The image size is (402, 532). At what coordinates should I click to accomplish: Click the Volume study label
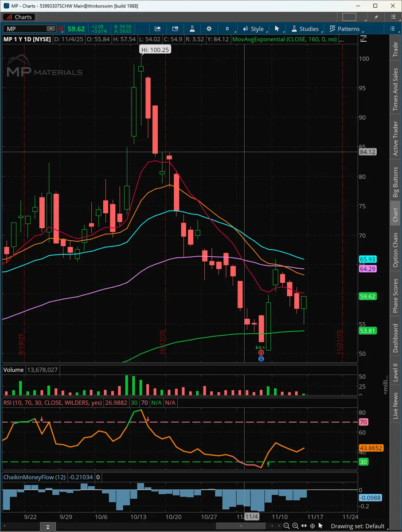coord(14,370)
